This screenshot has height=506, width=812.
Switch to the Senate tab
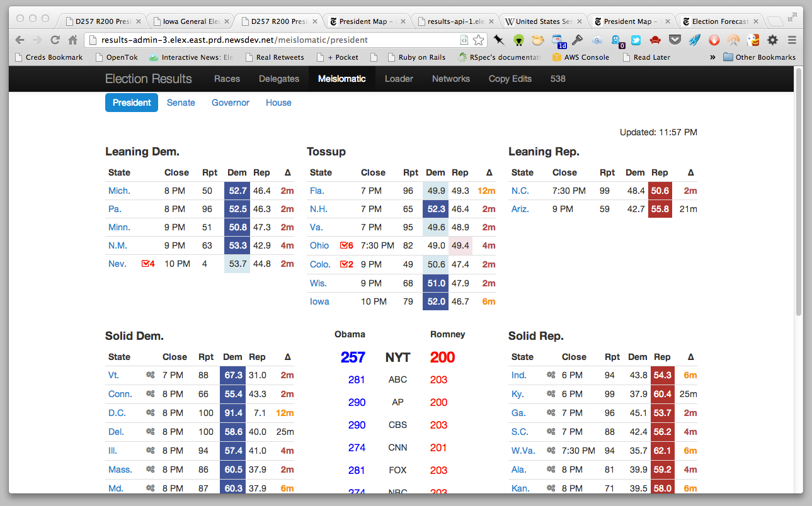coord(181,103)
